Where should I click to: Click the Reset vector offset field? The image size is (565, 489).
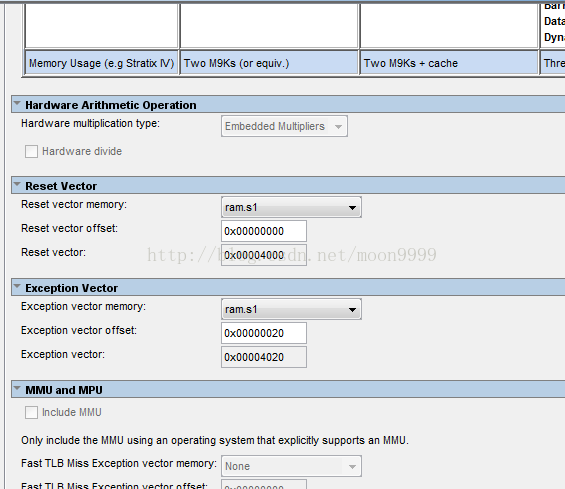pos(264,231)
